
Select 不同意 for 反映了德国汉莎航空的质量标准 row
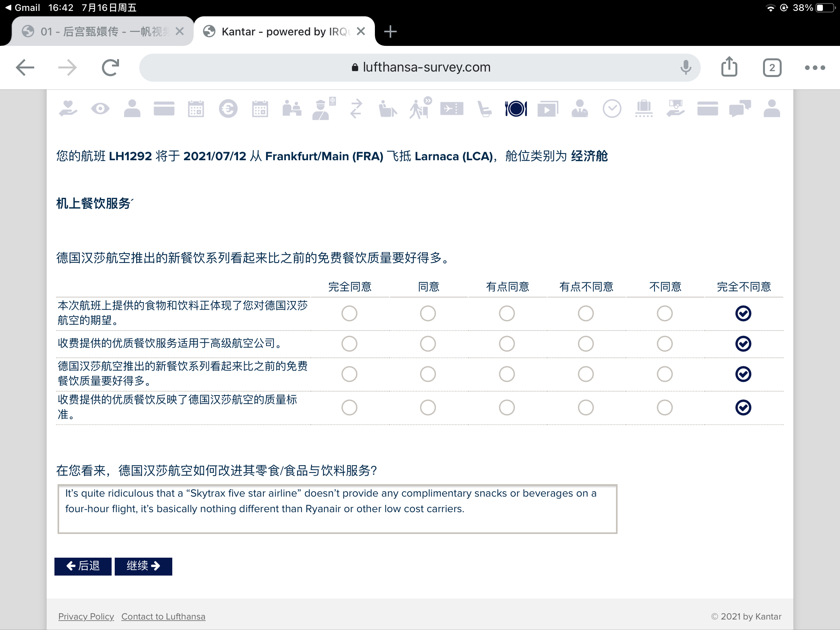[x=665, y=408]
